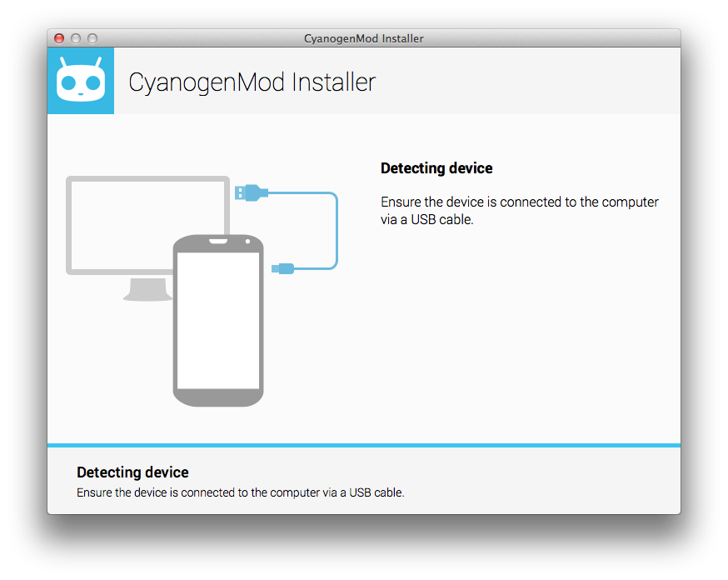Click the CyanogenMod robot mascot logo
728x580 pixels.
point(81,81)
